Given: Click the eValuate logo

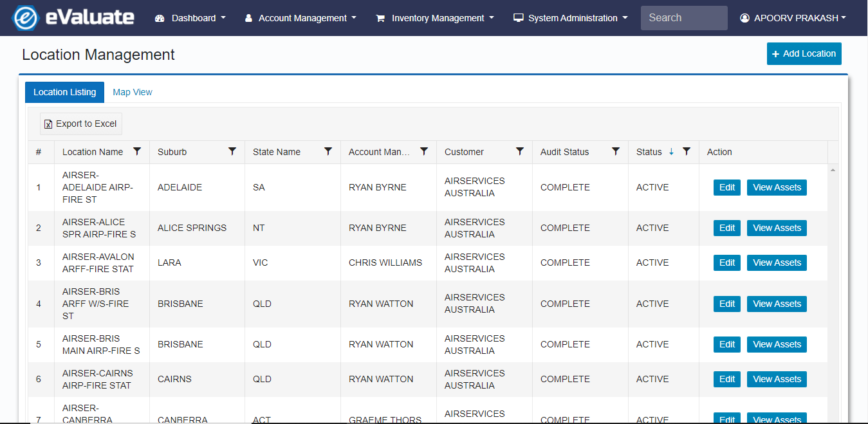Looking at the screenshot, I should 73,17.
